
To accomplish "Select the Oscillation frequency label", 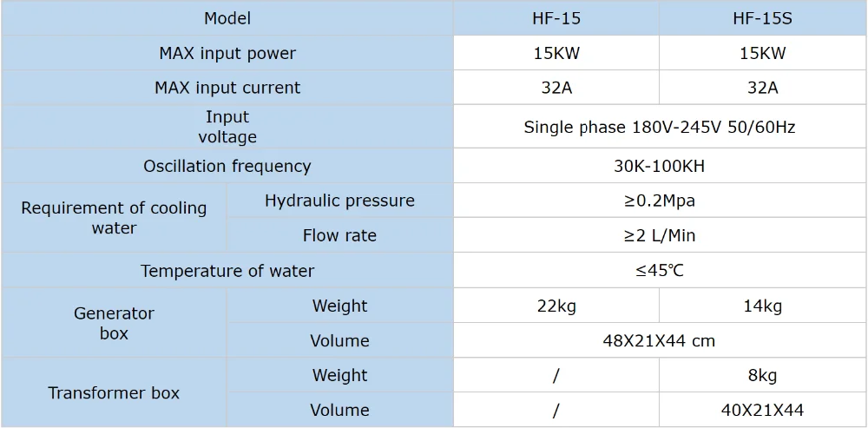I will click(x=227, y=166).
